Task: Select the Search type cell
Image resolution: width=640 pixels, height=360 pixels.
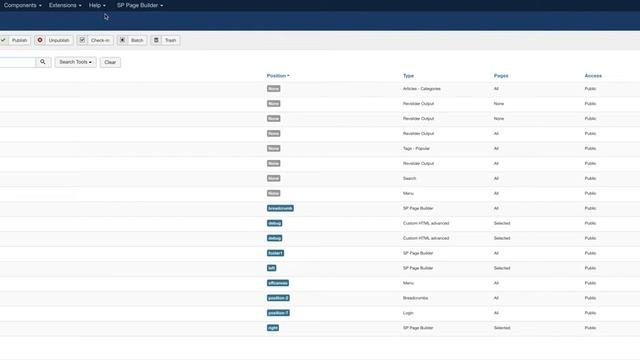Action: tap(409, 178)
